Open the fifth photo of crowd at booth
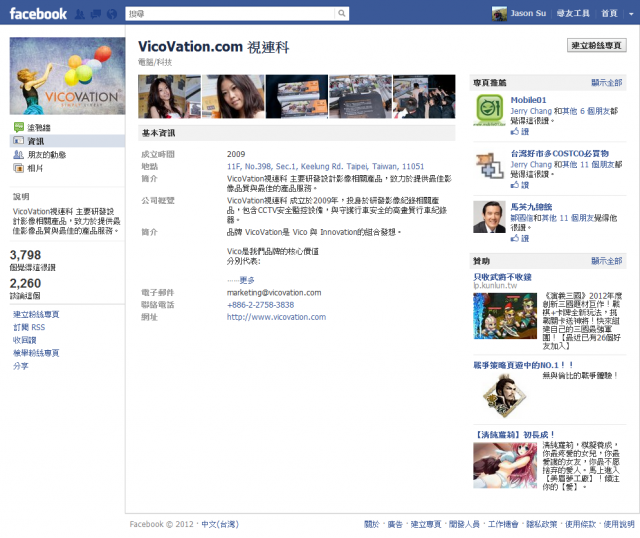This screenshot has height=538, width=640. click(424, 97)
